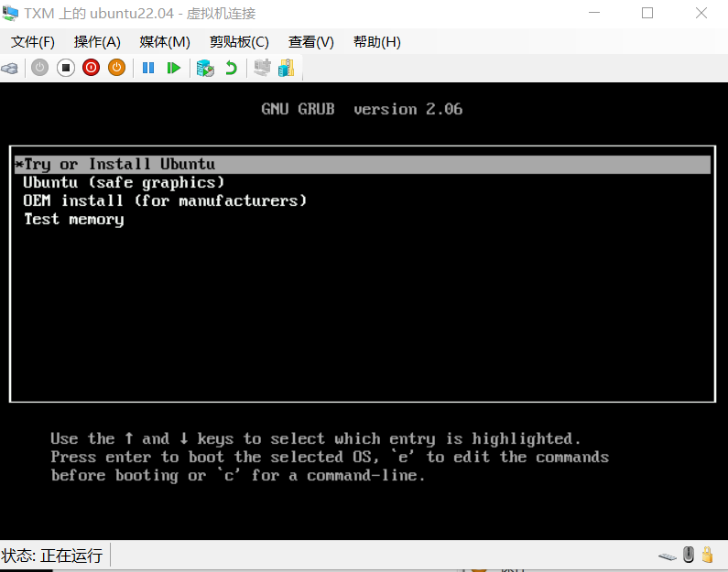Click the grayed Enhanced Session icon

262,68
